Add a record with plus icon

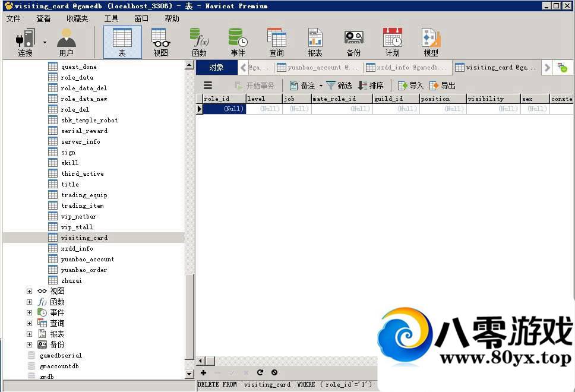pos(203,372)
